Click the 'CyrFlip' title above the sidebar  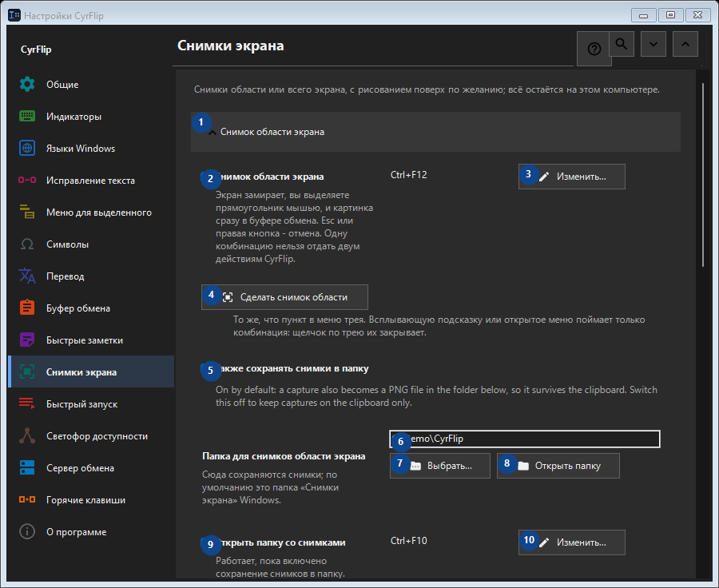coord(36,50)
